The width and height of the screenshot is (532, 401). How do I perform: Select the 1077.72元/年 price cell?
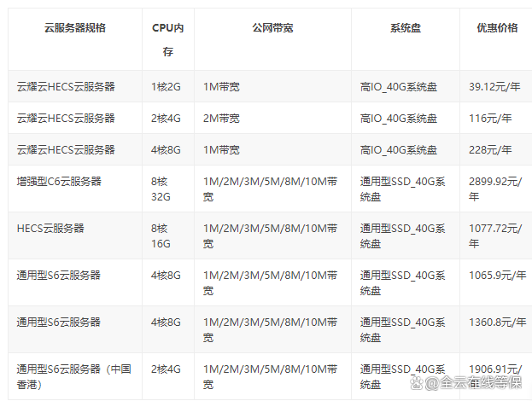[x=495, y=235]
